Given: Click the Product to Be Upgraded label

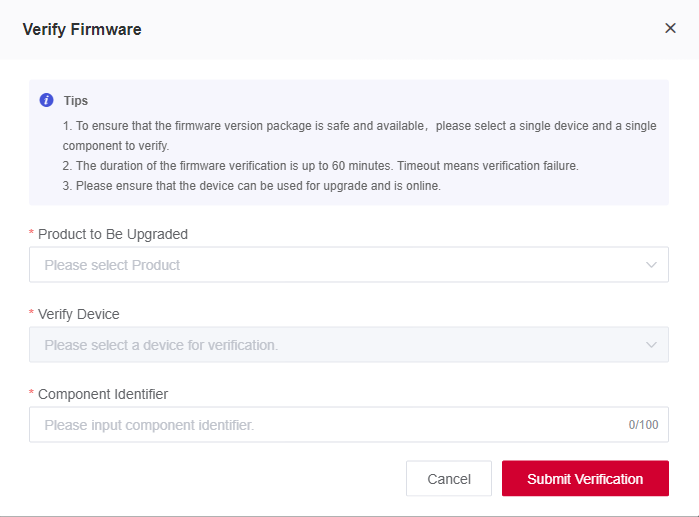Looking at the screenshot, I should click(113, 234).
